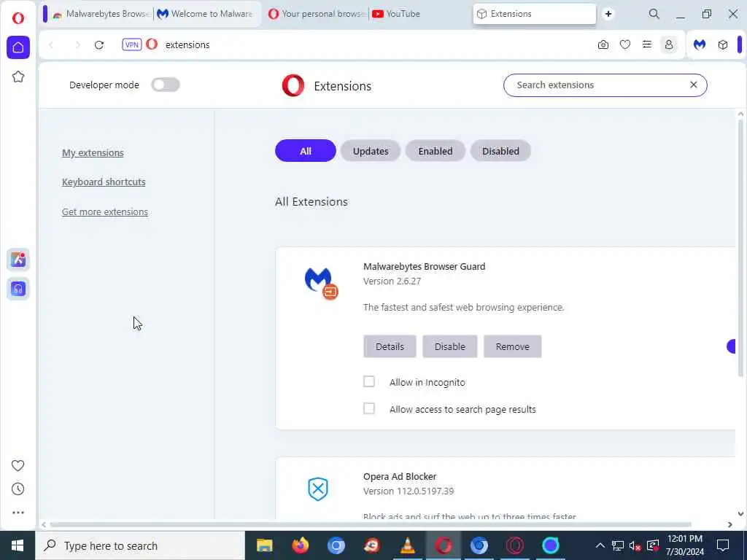The width and height of the screenshot is (747, 560).
Task: Click the VPN badge in the address bar
Action: coord(132,44)
